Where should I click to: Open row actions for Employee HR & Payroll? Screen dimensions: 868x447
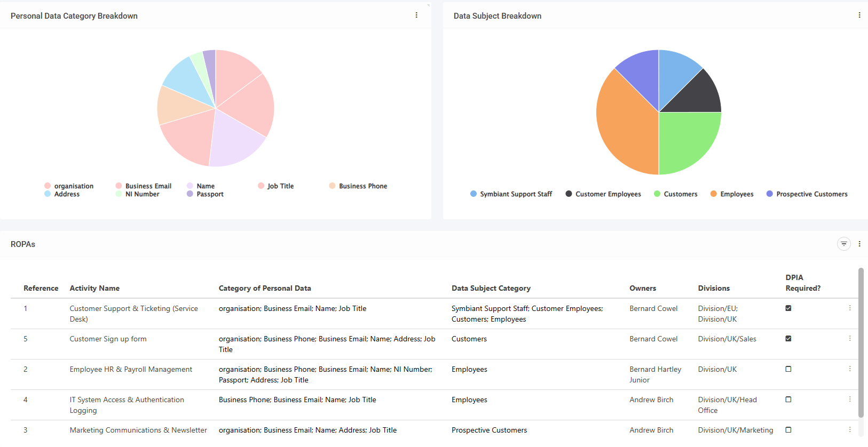coord(849,369)
